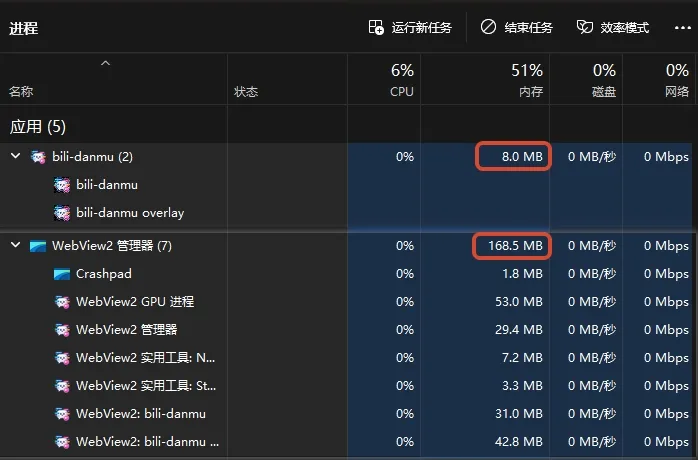Click the 29.4 MB memory value
698x460 pixels.
tap(519, 330)
